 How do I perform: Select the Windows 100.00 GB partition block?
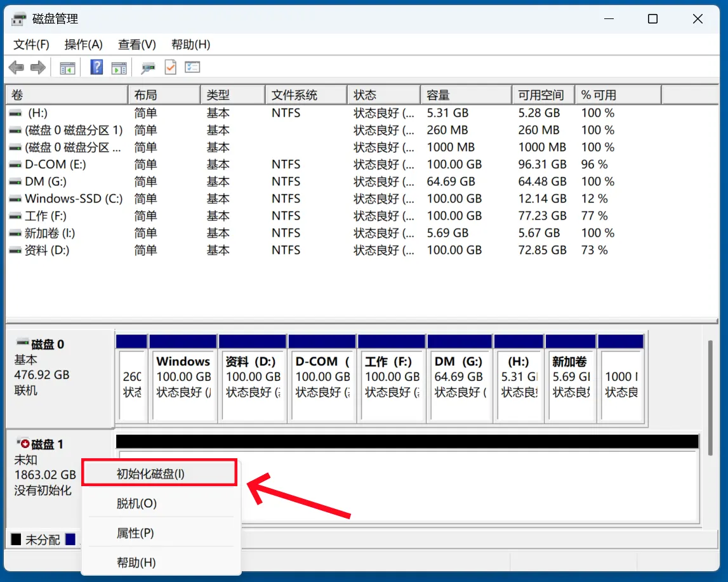click(x=183, y=378)
